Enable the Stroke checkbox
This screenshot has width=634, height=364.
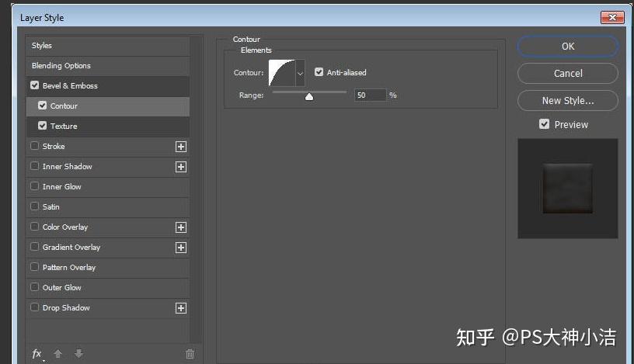35,146
